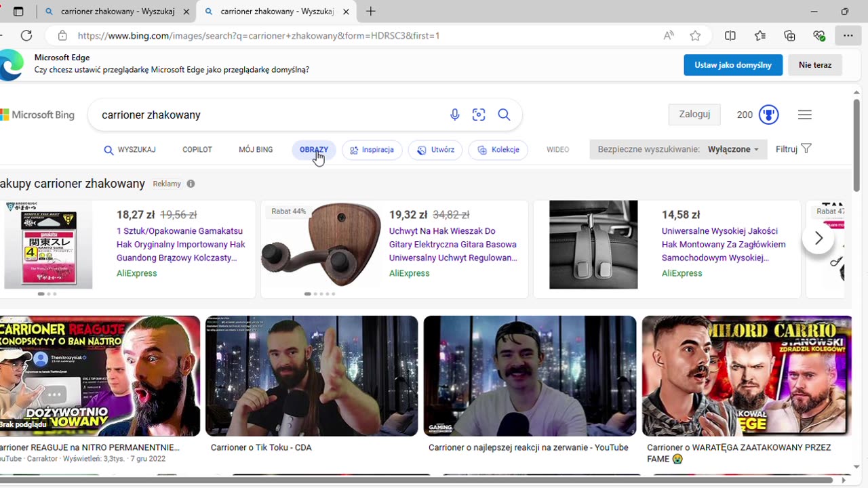868x488 pixels.
Task: Open 'Carrioner o WARATĘGA' image result
Action: [x=747, y=376]
